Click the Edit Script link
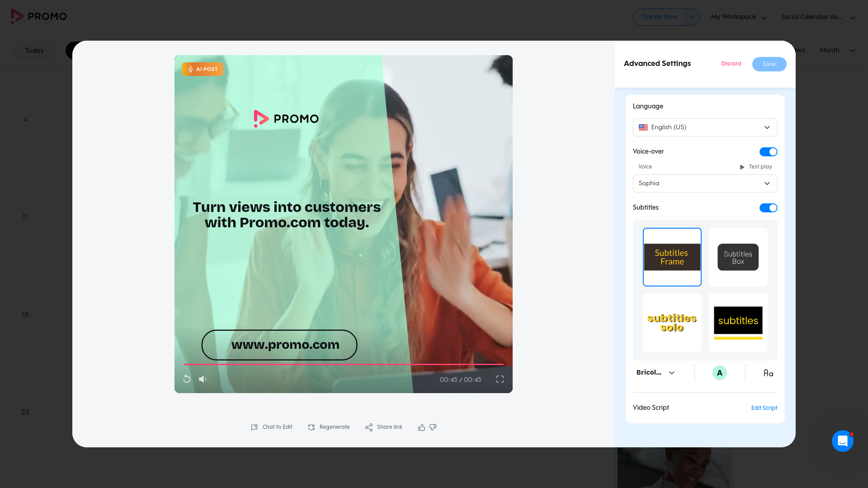The width and height of the screenshot is (868, 488). click(x=764, y=408)
